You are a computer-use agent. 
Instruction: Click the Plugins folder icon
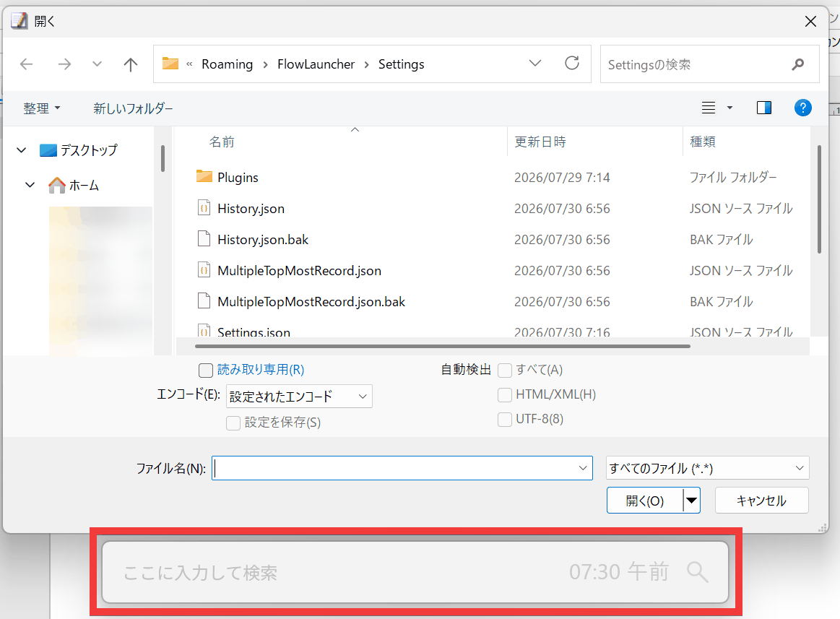[204, 176]
